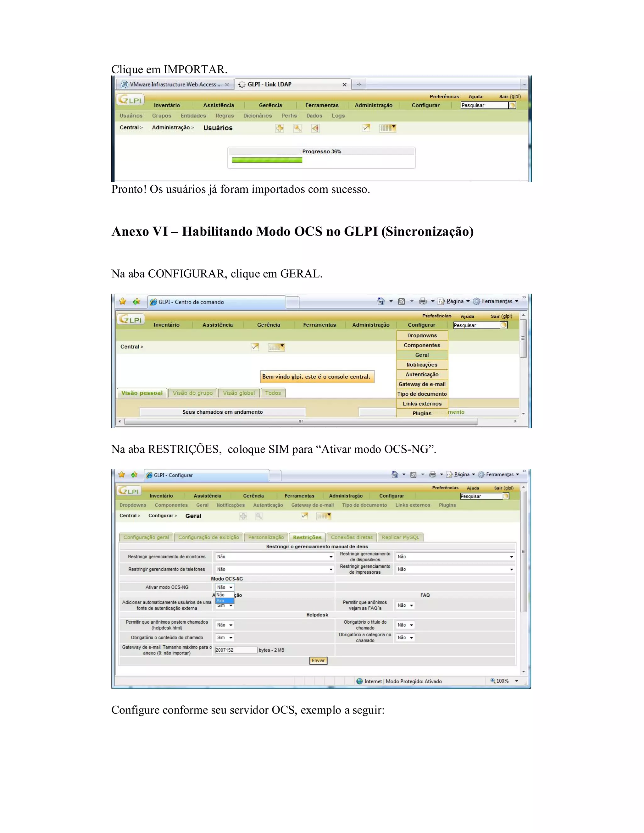
Task: Click the Print icon in GLPI - Configurar window
Action: [x=432, y=474]
